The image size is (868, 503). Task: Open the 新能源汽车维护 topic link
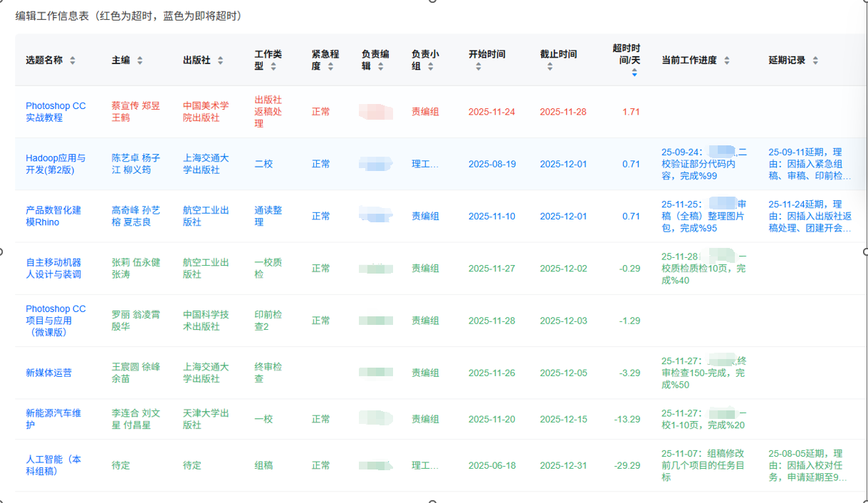click(53, 419)
